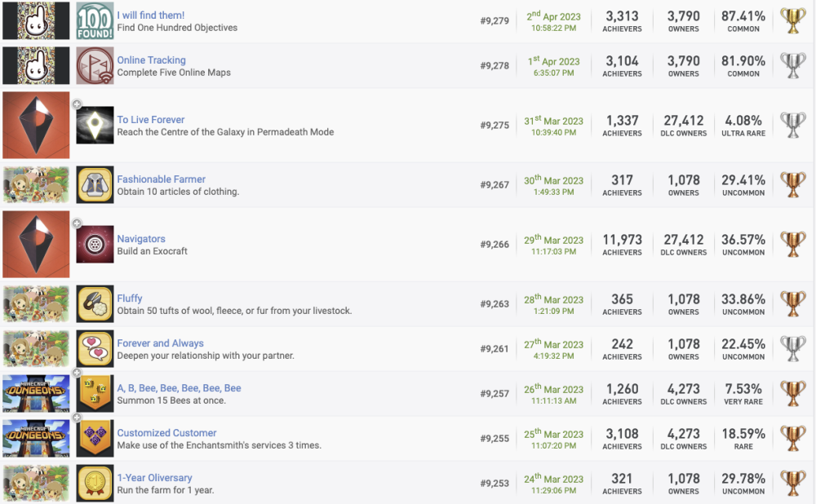Open the 'A, B, Bee, Bee' trophy link
The image size is (816, 504).
click(179, 388)
